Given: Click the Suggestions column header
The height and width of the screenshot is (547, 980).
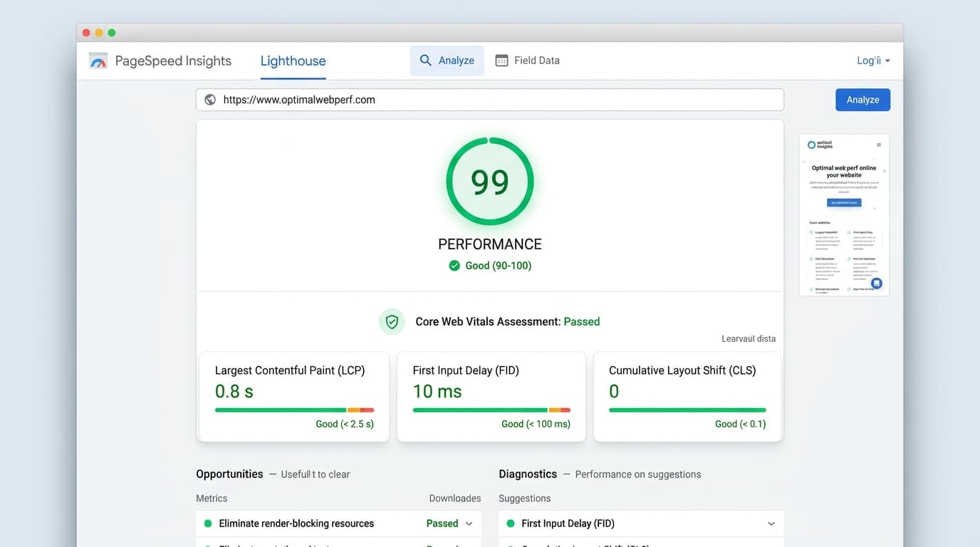Looking at the screenshot, I should coord(525,499).
